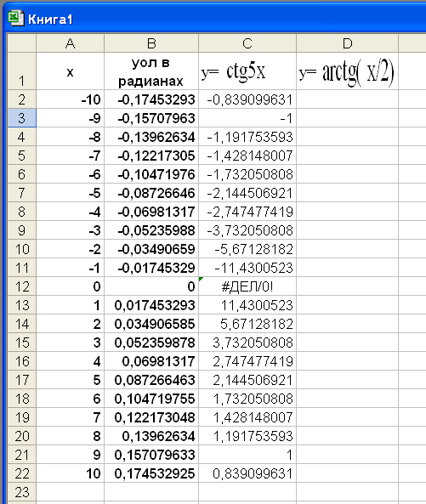Click the cell containing -10 in column A
Screen dimensions: 426x504
pyautogui.click(x=70, y=99)
